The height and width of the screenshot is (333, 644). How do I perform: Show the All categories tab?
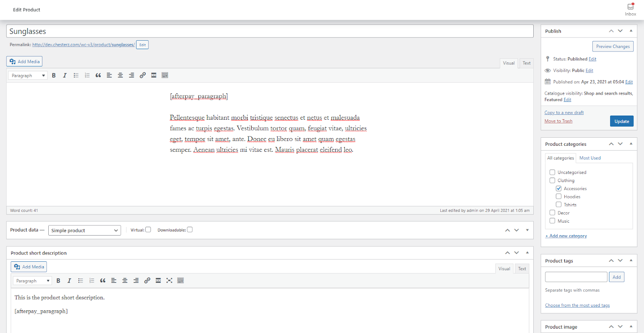(x=561, y=158)
